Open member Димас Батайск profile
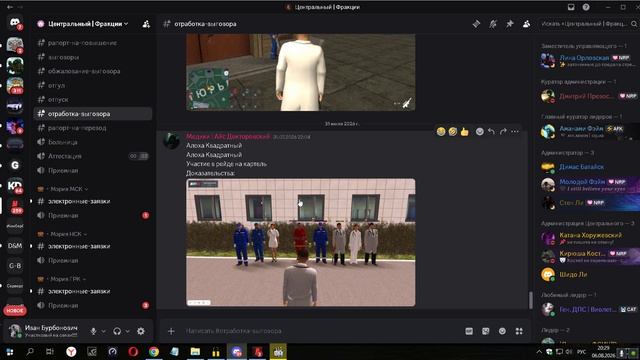Screen dimensions: 640x360 (x=588, y=167)
